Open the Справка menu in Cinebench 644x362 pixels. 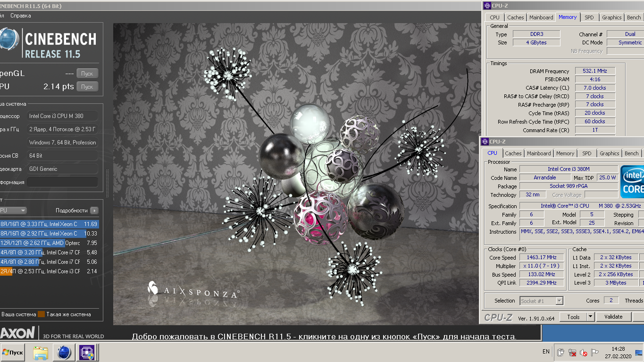21,16
